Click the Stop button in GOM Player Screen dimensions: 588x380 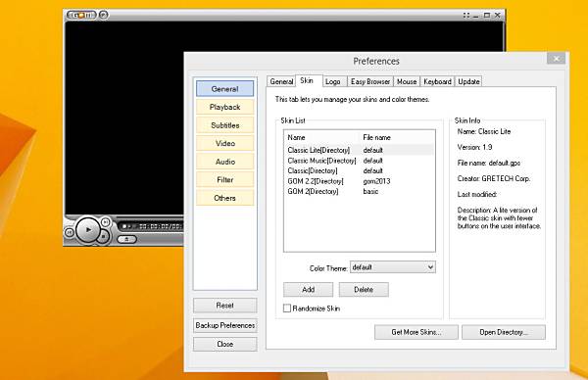pyautogui.click(x=104, y=236)
